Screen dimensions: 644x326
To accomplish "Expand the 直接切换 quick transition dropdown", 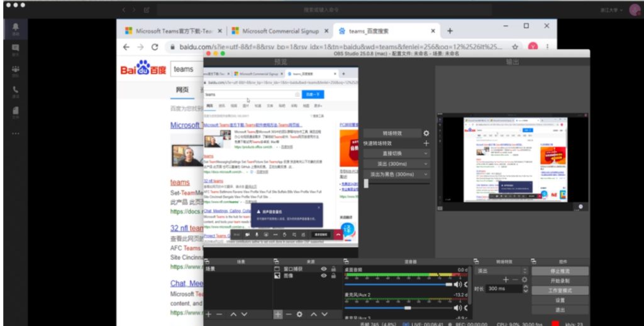I will (x=426, y=153).
